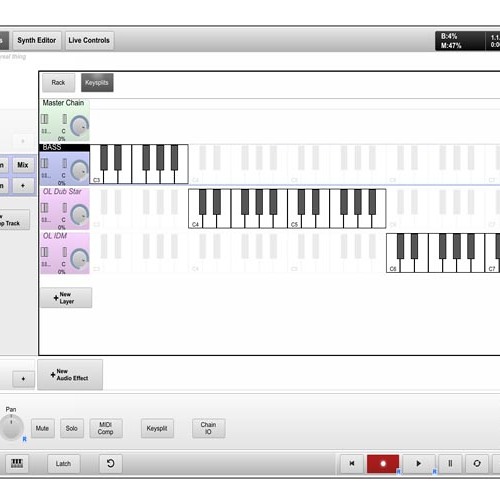Click the R badge on Record button

click(x=398, y=471)
